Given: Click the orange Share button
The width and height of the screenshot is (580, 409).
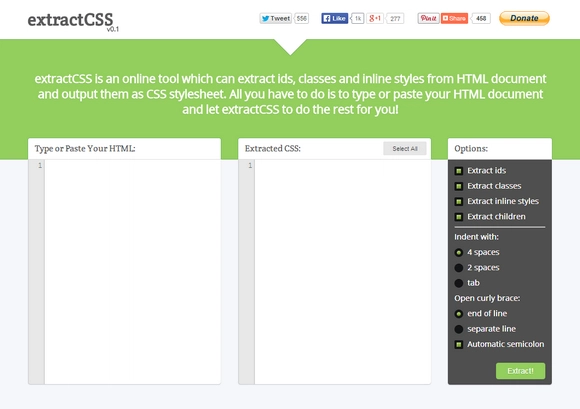Looking at the screenshot, I should pos(454,18).
